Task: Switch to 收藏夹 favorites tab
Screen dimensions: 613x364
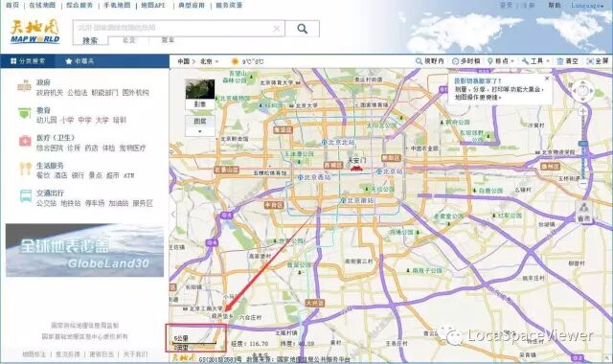Action: click(79, 61)
